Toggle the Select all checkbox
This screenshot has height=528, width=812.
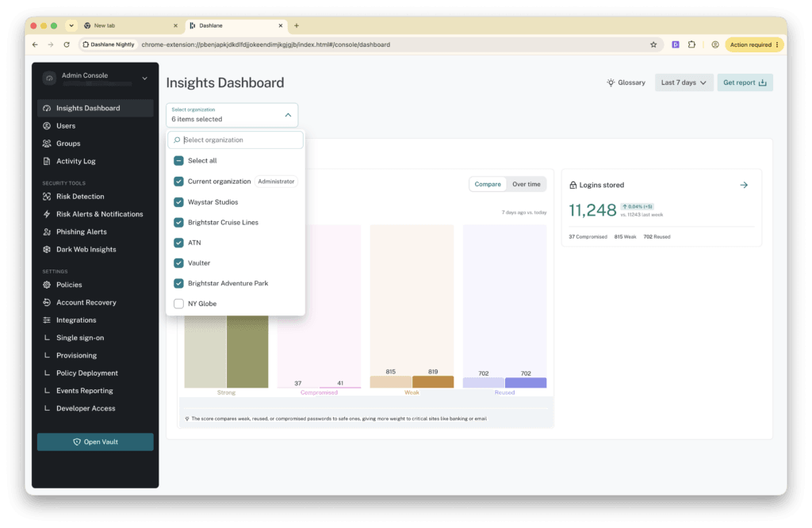pos(178,160)
